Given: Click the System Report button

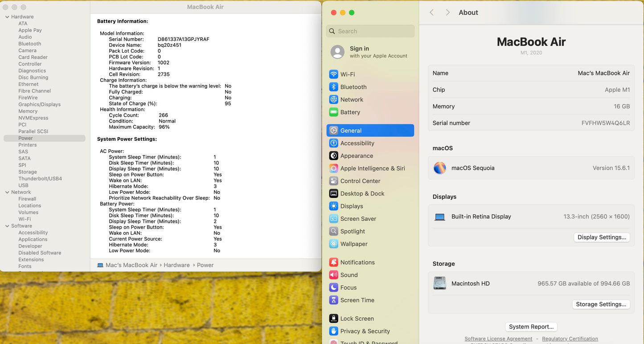Looking at the screenshot, I should (531, 327).
